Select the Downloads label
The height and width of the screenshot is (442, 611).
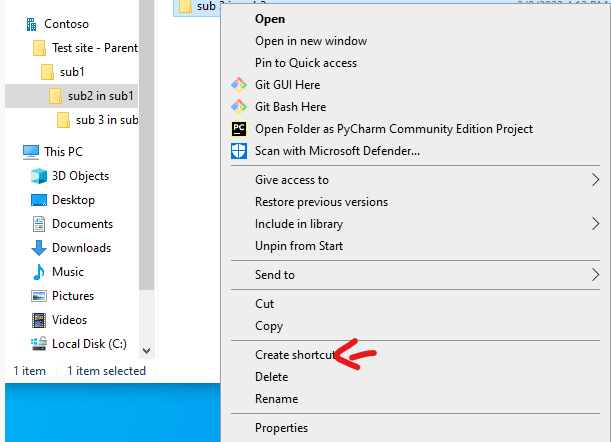pos(82,248)
